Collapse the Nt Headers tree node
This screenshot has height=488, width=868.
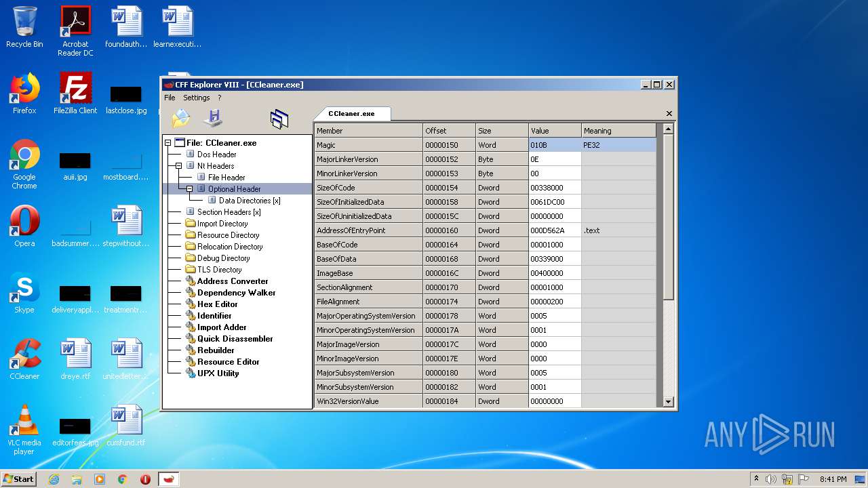(178, 166)
